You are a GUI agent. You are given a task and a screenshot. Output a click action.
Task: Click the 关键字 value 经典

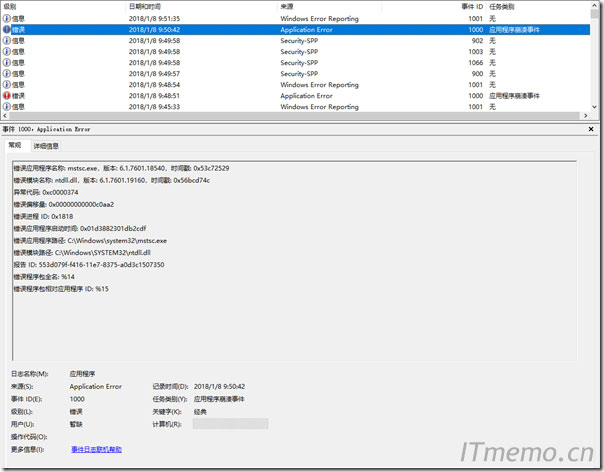pyautogui.click(x=200, y=412)
